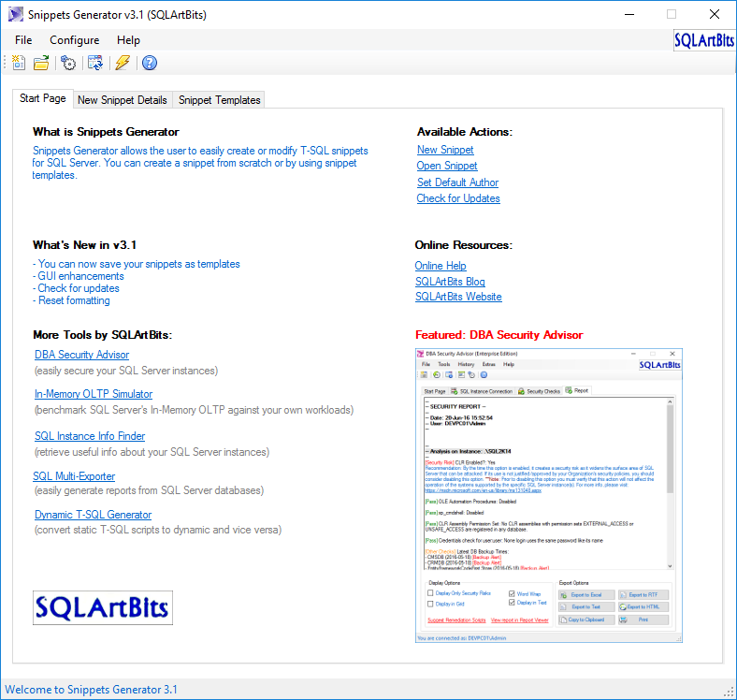Click the 'Reset formatting' line
The width and height of the screenshot is (737, 700).
click(71, 300)
